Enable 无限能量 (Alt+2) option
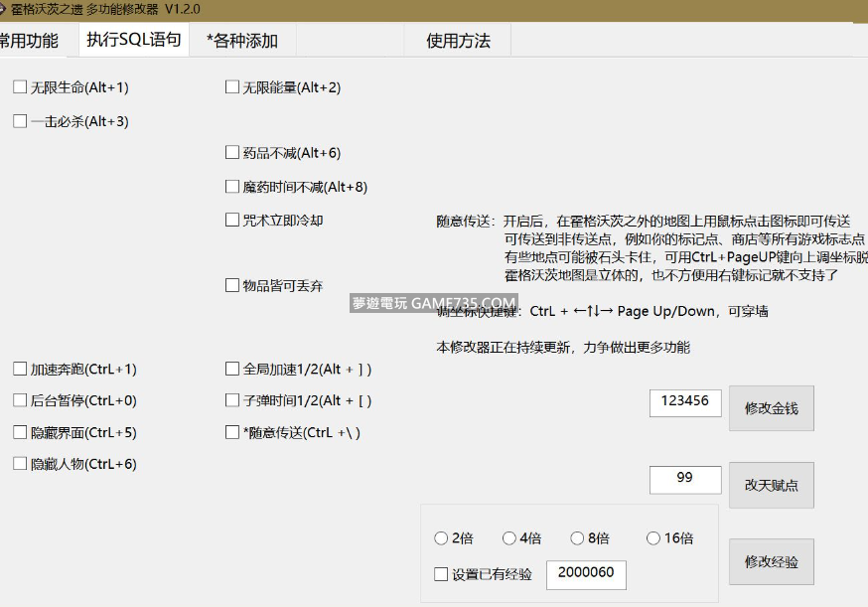The image size is (868, 607). [x=232, y=87]
